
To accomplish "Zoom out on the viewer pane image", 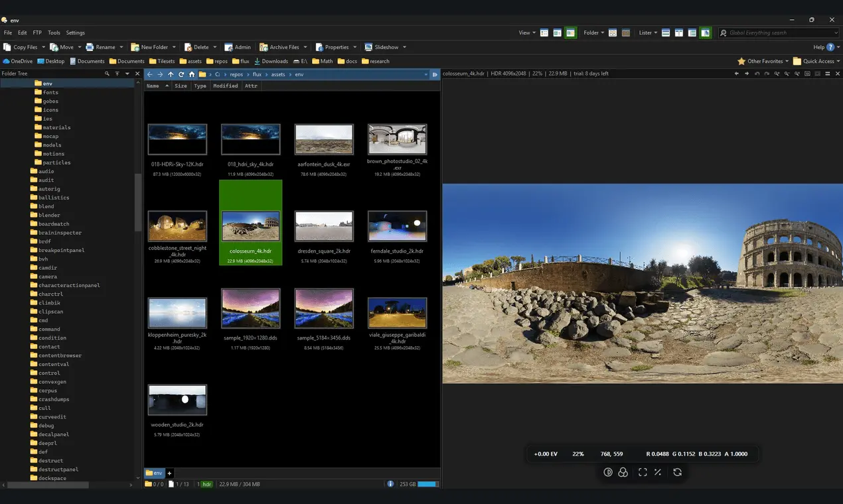I will click(x=787, y=74).
